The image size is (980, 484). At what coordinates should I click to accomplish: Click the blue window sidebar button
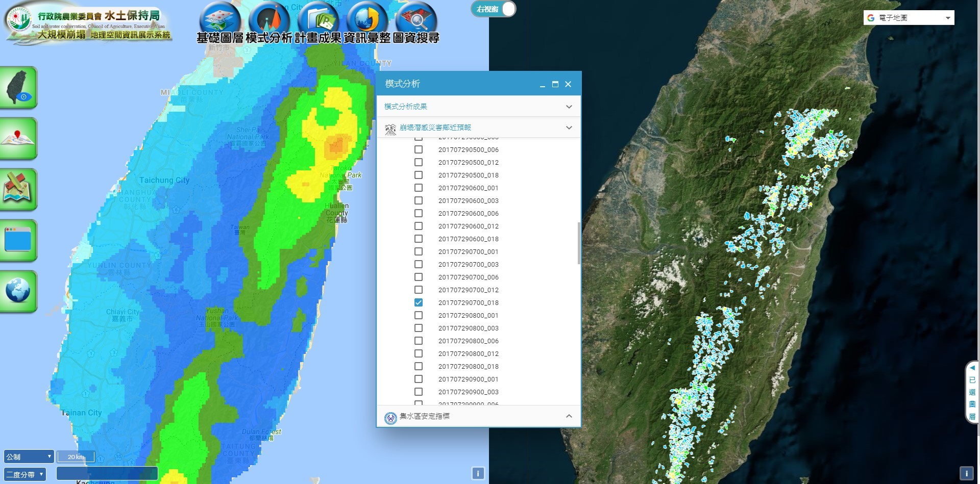click(19, 241)
